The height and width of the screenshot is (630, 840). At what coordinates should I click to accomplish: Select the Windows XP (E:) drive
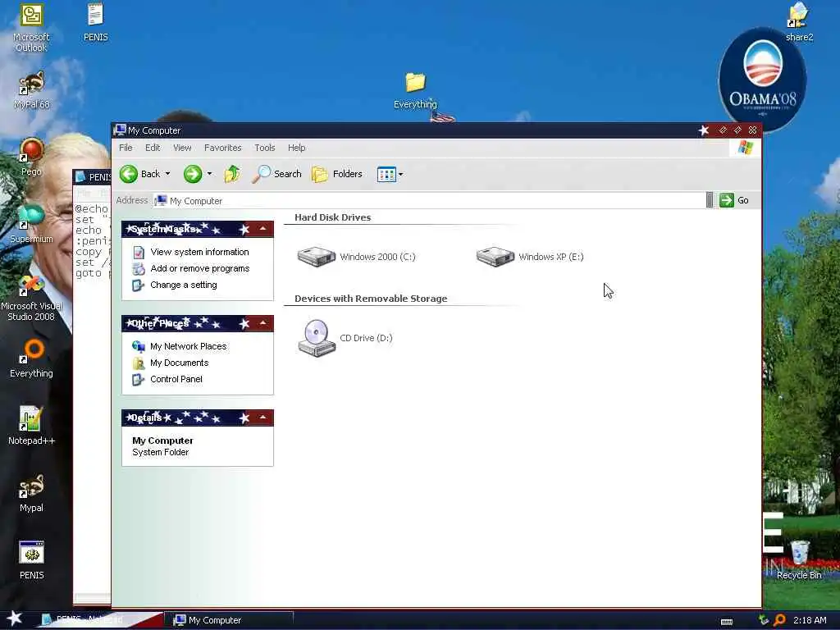tap(531, 257)
